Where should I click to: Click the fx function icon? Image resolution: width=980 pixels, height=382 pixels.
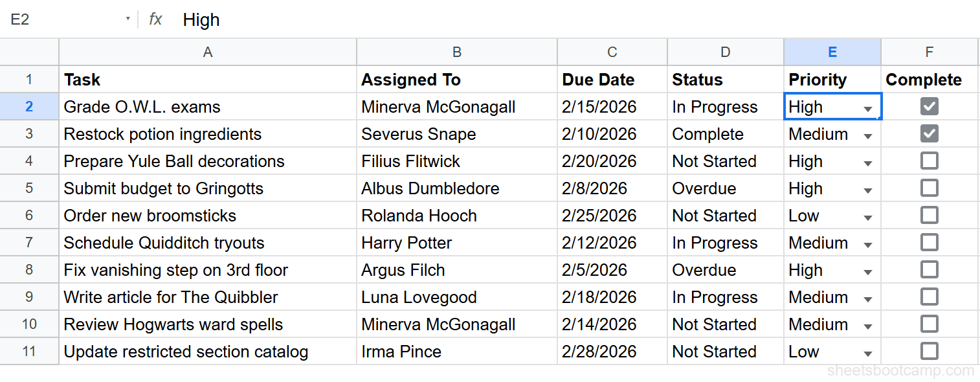click(154, 19)
